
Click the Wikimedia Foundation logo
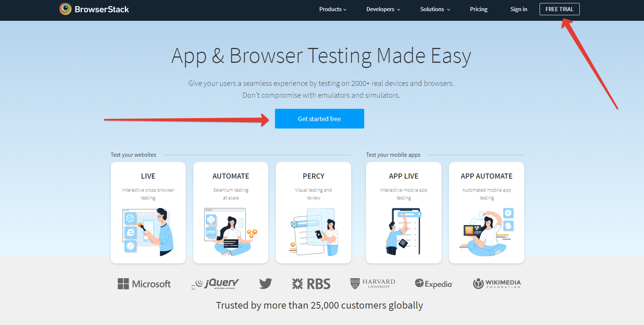click(497, 284)
